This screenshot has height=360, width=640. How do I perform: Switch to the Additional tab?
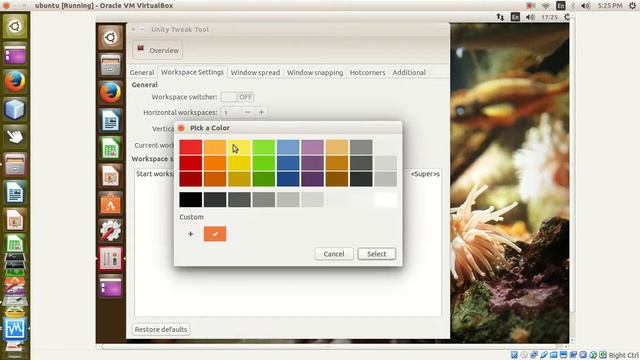[409, 73]
